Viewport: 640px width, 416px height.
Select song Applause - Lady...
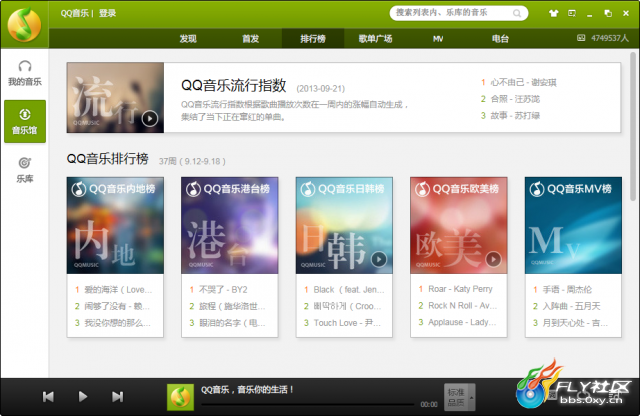462,322
